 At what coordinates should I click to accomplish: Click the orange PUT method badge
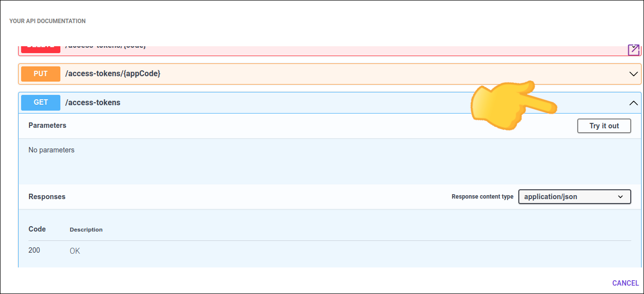41,74
